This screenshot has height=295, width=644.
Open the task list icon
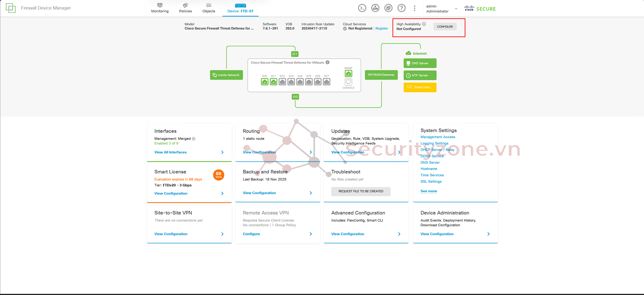point(388,8)
